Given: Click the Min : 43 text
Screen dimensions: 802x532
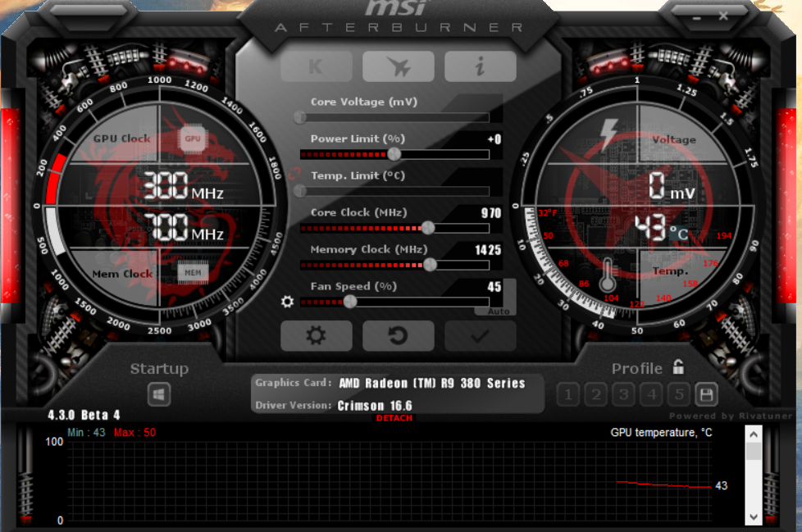Looking at the screenshot, I should (86, 432).
